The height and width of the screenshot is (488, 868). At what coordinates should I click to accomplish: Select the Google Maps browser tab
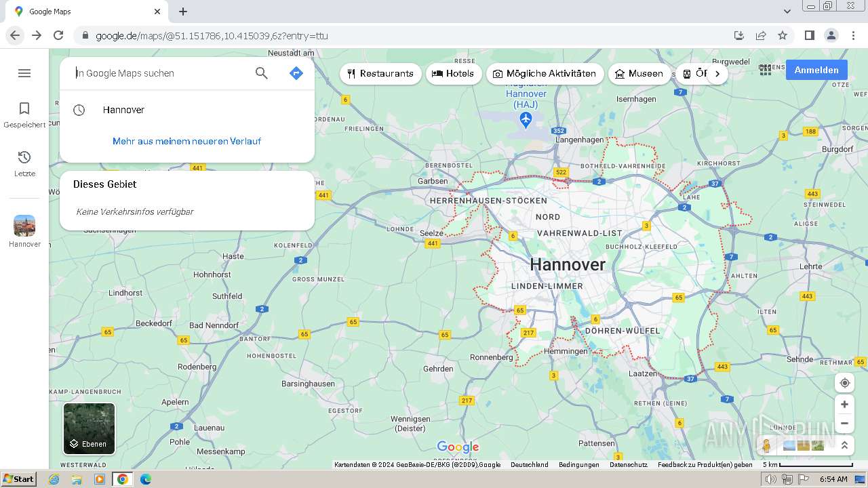pos(87,12)
